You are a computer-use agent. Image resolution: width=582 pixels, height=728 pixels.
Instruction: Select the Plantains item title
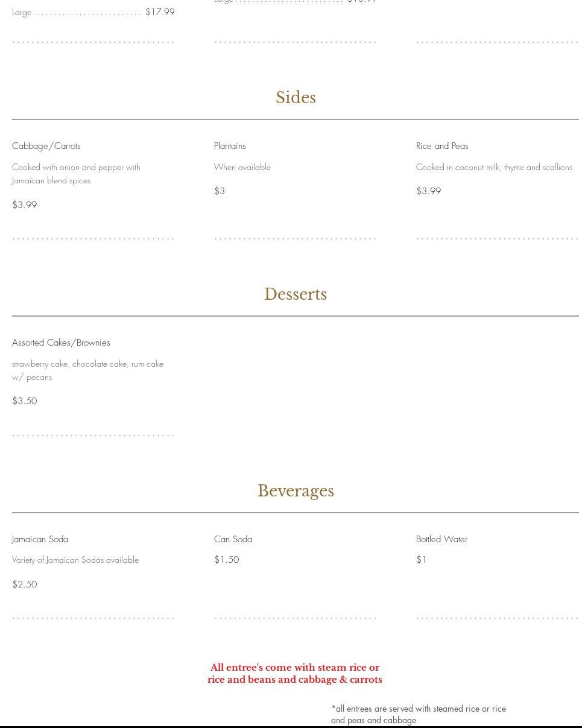click(x=230, y=146)
